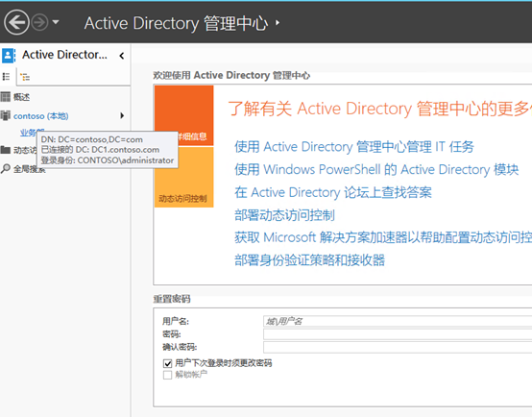532x417 pixels.
Task: Click the forward navigation arrow button
Action: 40,22
